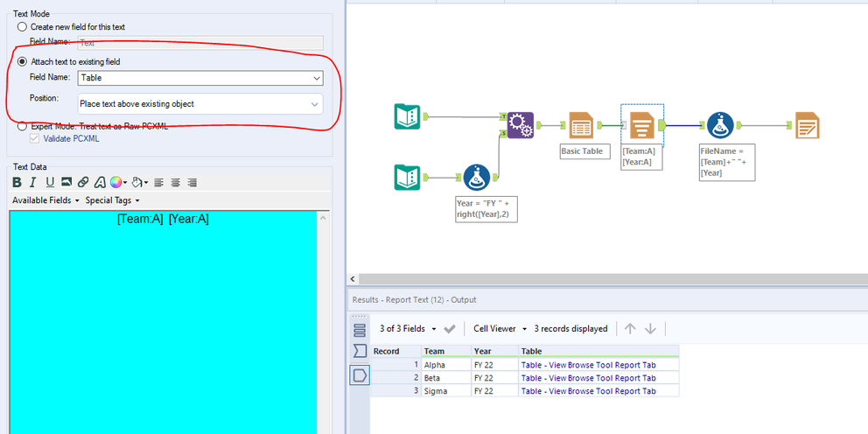Click the disabled Field Name text box

[x=200, y=43]
